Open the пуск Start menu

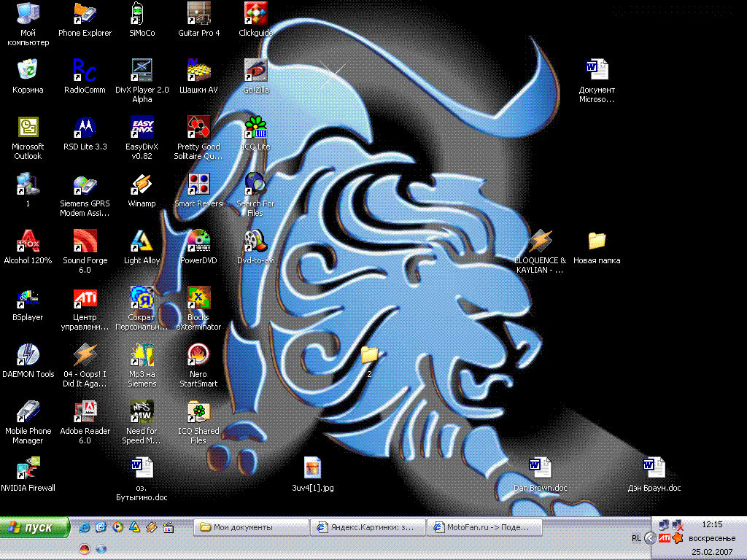pos(35,527)
